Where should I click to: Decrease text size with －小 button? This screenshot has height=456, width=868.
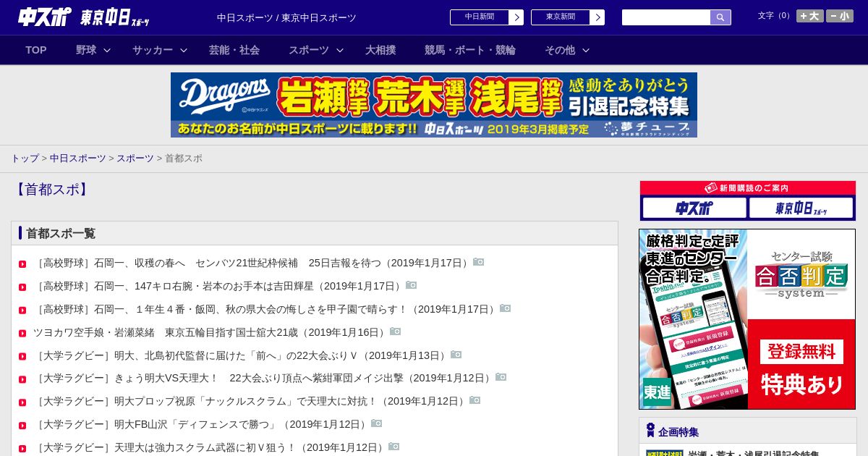[x=840, y=16]
